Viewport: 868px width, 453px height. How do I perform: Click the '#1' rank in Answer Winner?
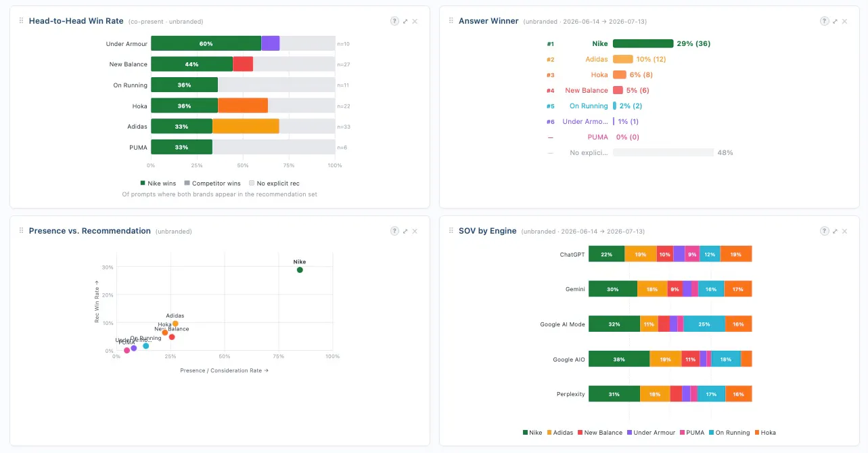click(551, 43)
